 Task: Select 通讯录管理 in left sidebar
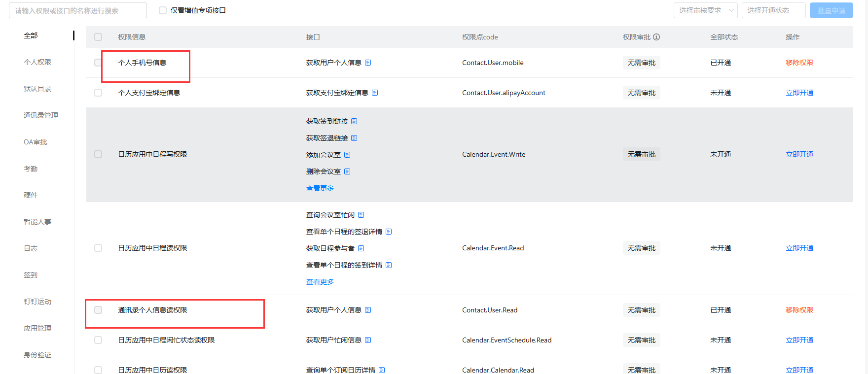coord(41,115)
